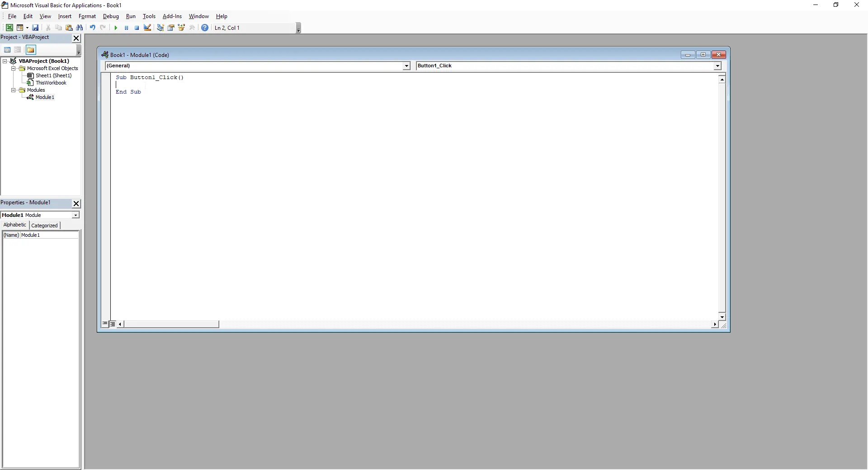Open the Debug menu
Image resolution: width=868 pixels, height=470 pixels.
click(111, 16)
